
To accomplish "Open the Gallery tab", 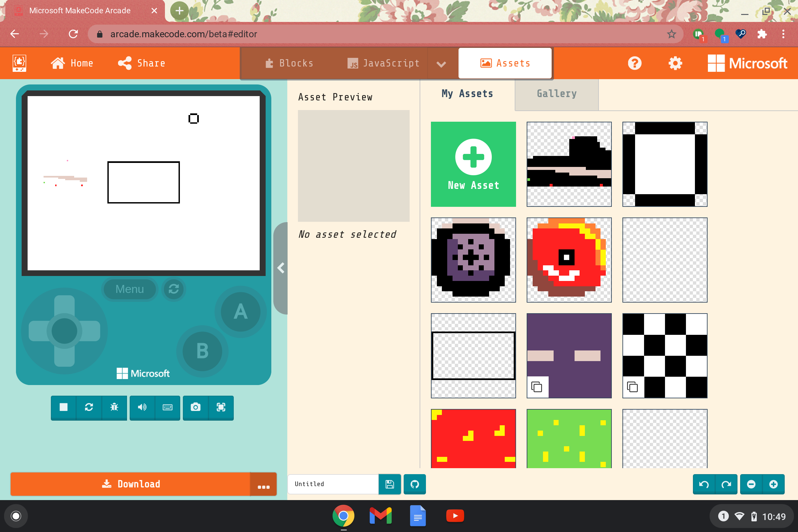I will [x=556, y=94].
